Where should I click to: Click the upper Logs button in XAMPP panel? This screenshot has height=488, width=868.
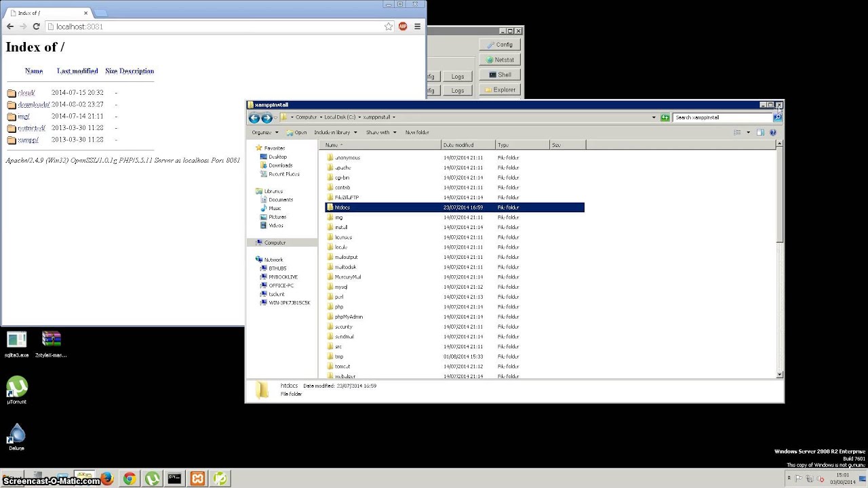coord(458,77)
